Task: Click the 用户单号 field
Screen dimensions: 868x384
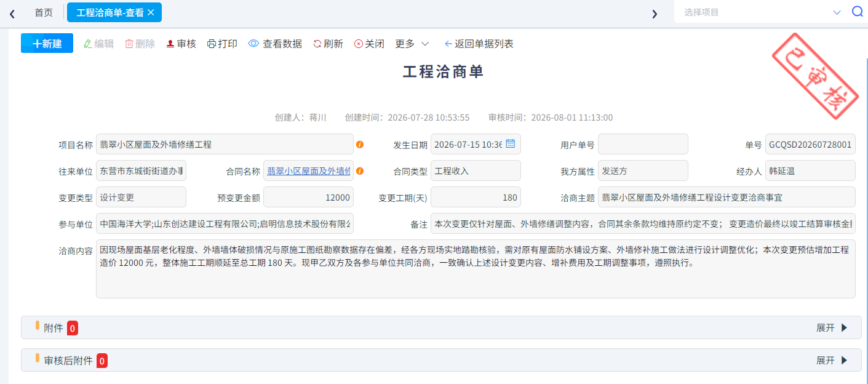Action: click(x=643, y=145)
